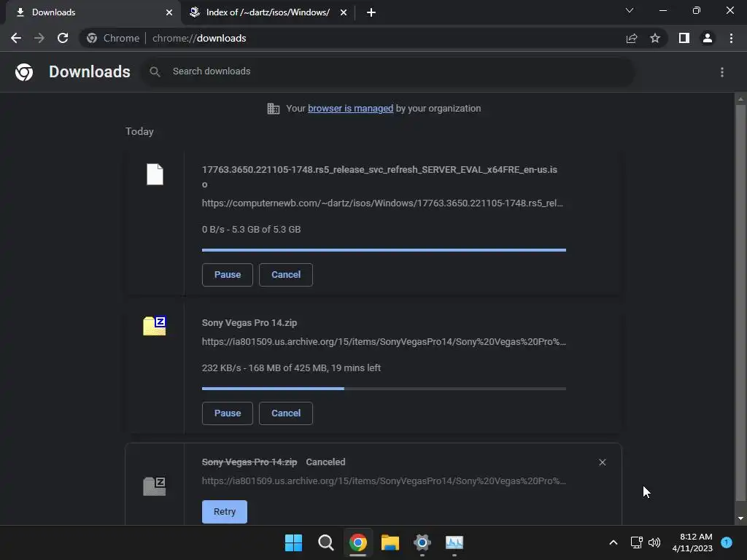
Task: Open the notification badge in tray
Action: [x=727, y=542]
